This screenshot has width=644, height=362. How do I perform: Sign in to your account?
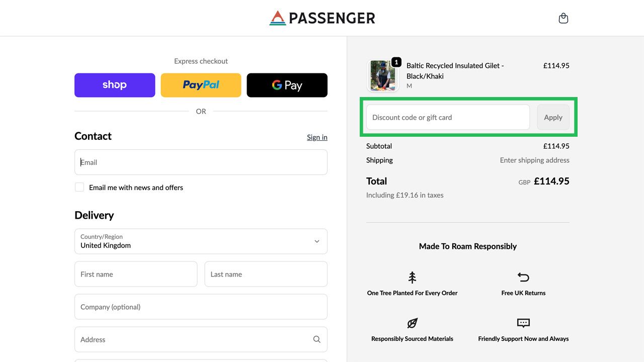[317, 137]
